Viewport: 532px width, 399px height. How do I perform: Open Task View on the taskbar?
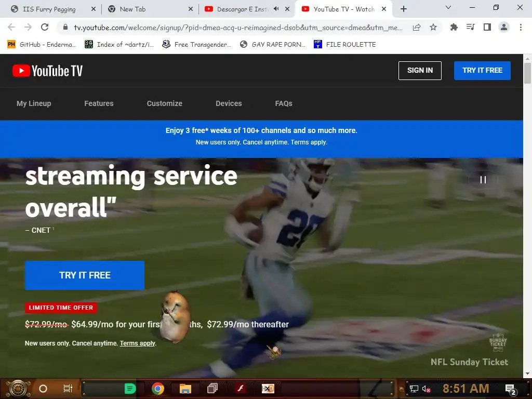(68, 389)
